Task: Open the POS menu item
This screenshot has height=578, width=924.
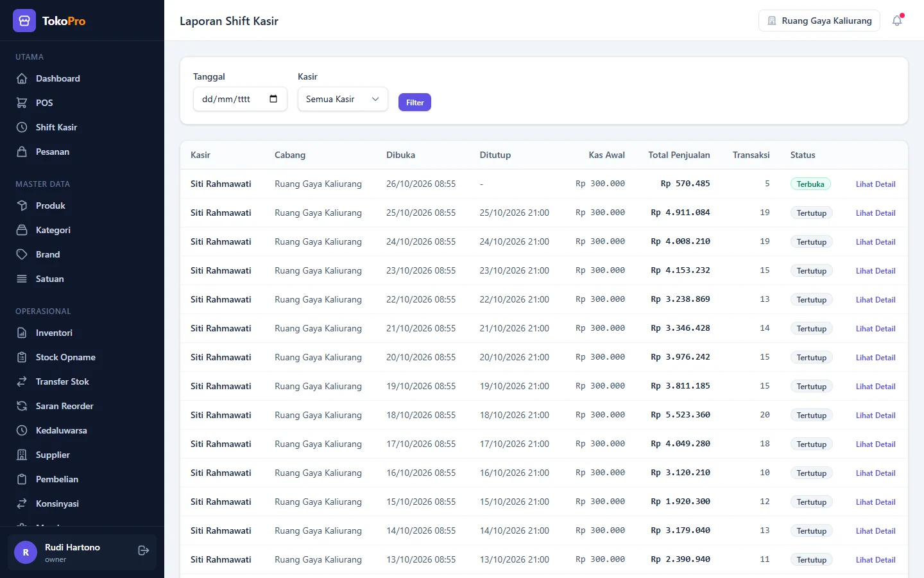Action: (82, 103)
